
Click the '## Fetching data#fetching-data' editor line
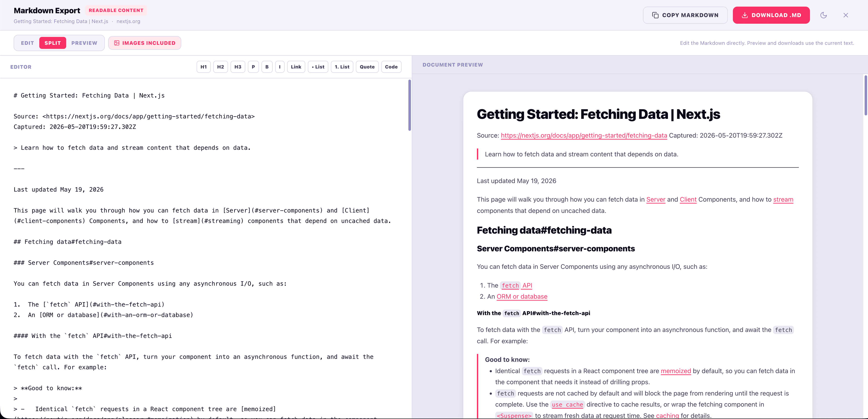coord(67,241)
